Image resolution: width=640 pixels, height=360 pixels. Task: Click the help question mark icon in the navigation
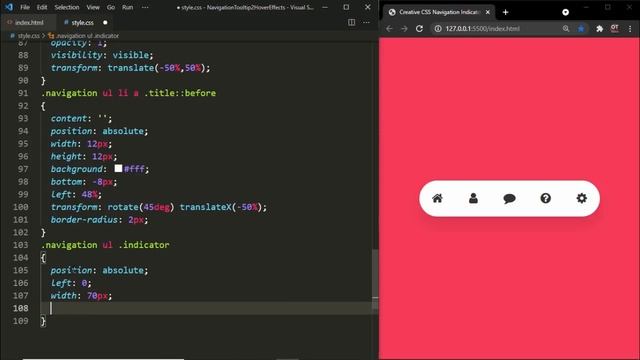click(x=545, y=198)
